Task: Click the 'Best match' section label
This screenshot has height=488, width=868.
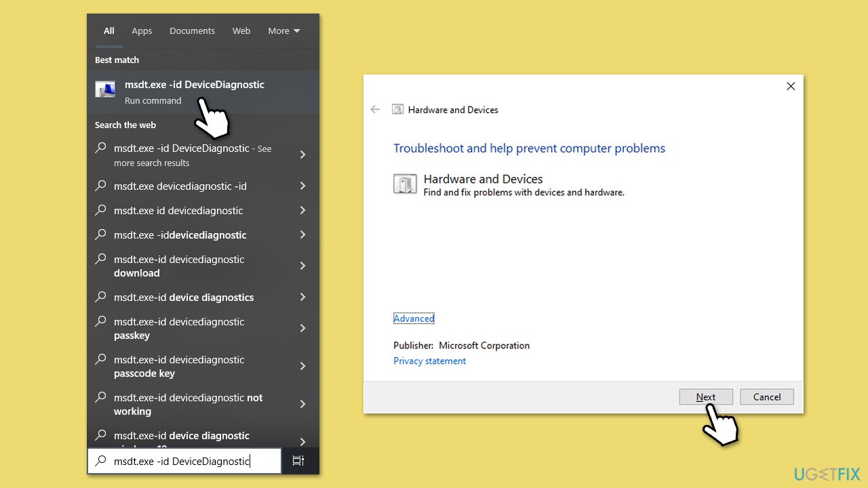Action: (x=117, y=60)
